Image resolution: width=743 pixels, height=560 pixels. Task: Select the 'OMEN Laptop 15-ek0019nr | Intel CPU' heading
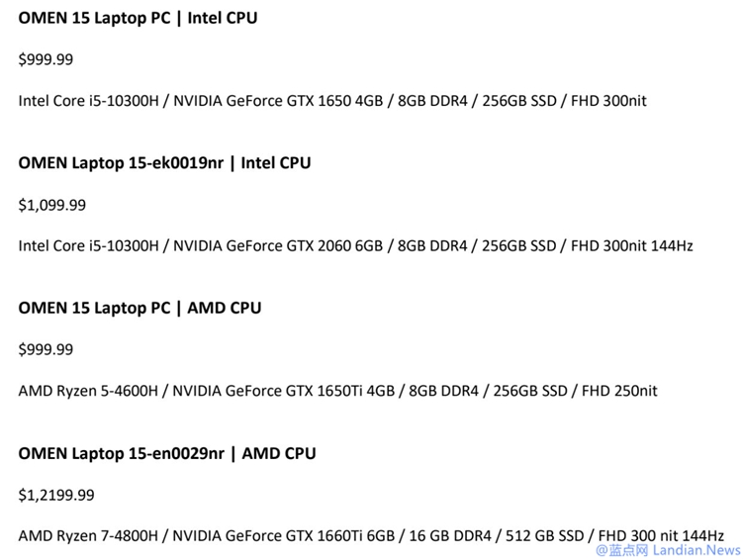coord(164,162)
